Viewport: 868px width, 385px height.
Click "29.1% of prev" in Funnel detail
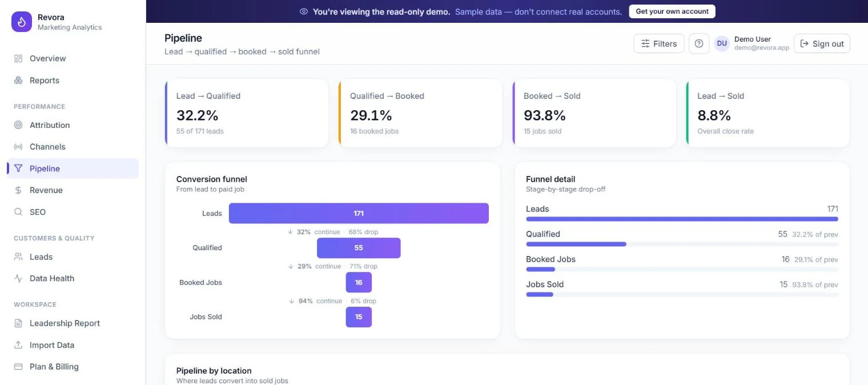pos(815,259)
